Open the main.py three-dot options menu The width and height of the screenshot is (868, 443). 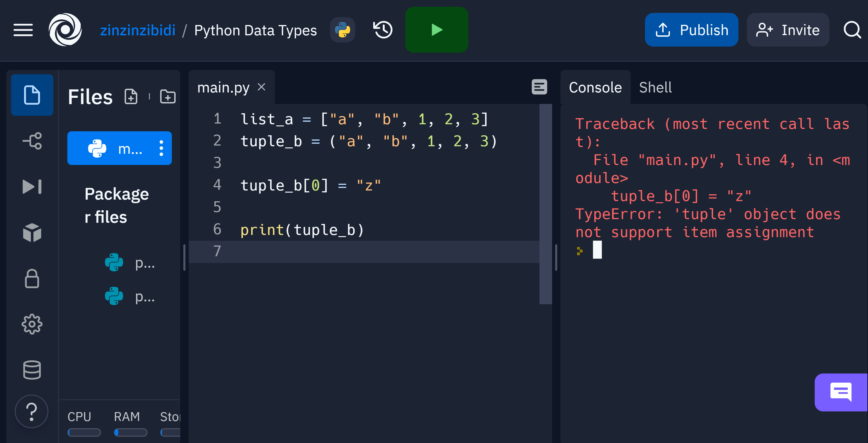161,148
